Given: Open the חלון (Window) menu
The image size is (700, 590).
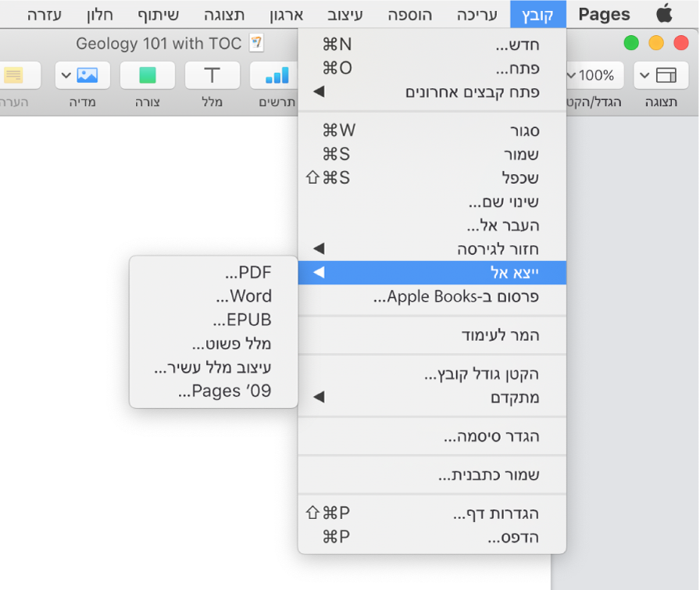Looking at the screenshot, I should point(100,15).
